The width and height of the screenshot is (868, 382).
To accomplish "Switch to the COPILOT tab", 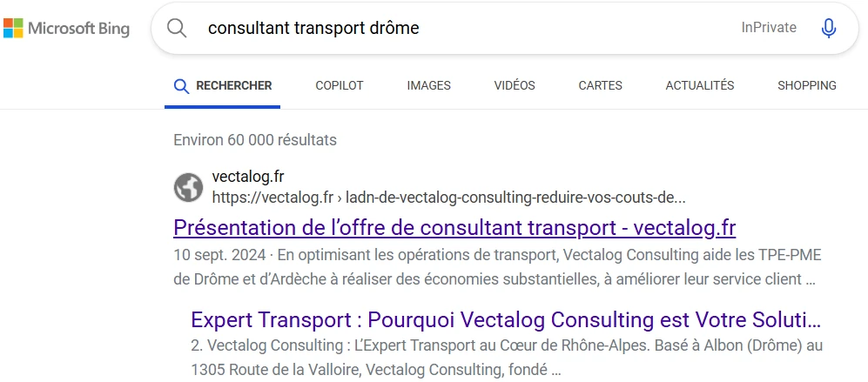I will [340, 85].
